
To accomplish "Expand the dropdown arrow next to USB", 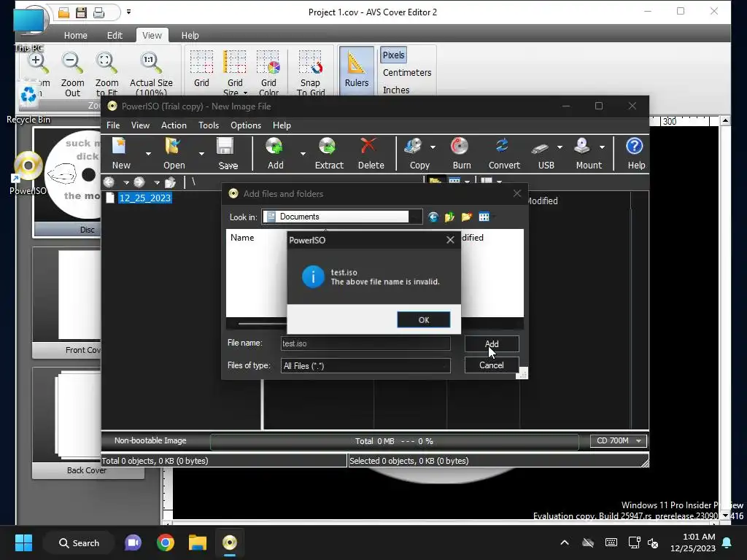I will [x=560, y=147].
